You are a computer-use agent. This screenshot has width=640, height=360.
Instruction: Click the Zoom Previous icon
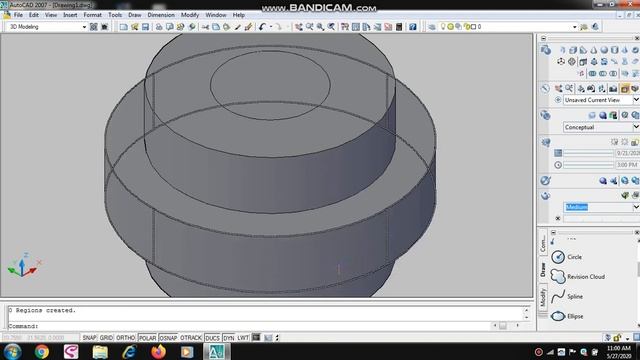coord(331,27)
